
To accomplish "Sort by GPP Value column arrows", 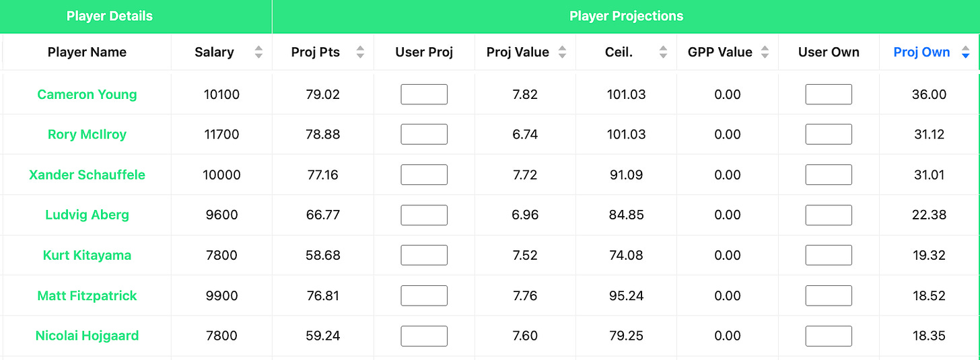I will [x=764, y=52].
